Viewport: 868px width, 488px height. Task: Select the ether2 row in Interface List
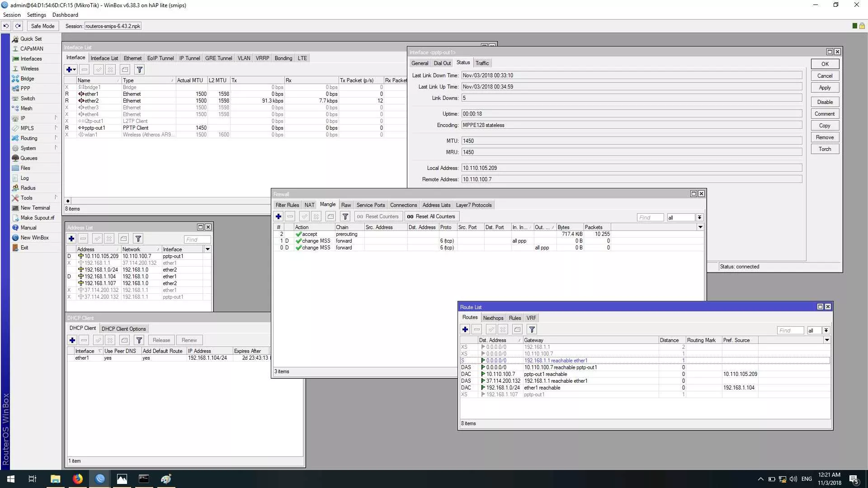click(235, 101)
